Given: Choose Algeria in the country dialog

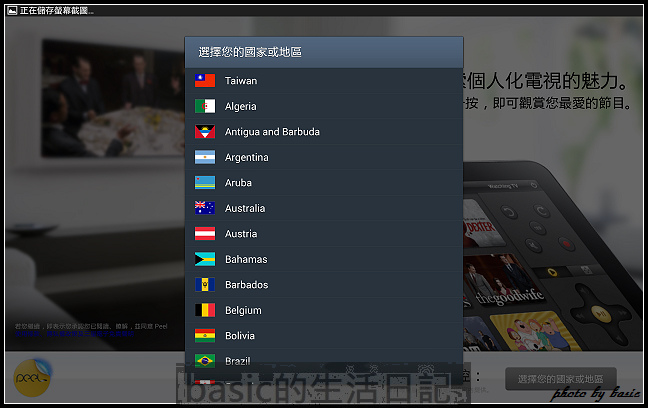Looking at the screenshot, I should click(324, 106).
